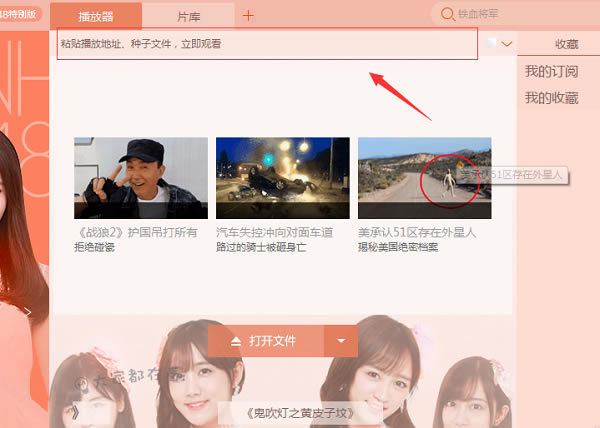Open the 片库 tab
Image resolution: width=600 pixels, height=428 pixels.
coord(188,16)
